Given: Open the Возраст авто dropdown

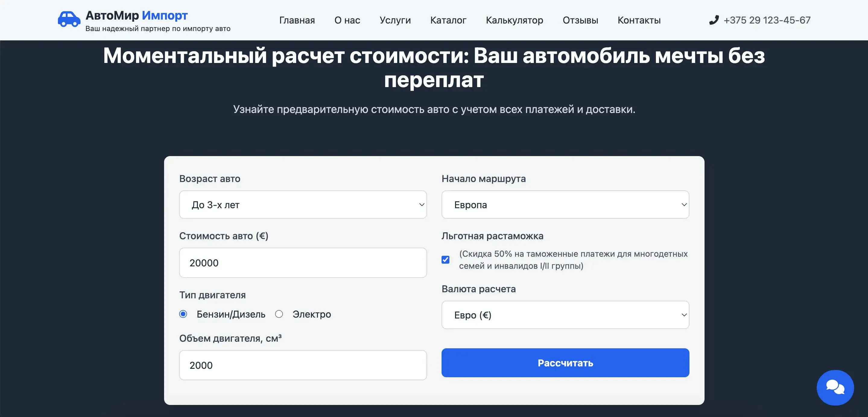Looking at the screenshot, I should [303, 205].
